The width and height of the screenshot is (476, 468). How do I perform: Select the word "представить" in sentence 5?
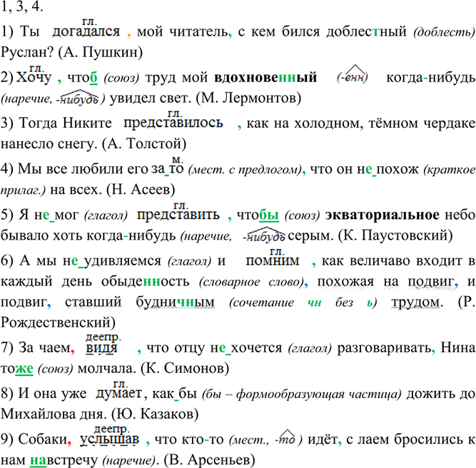tap(178, 215)
